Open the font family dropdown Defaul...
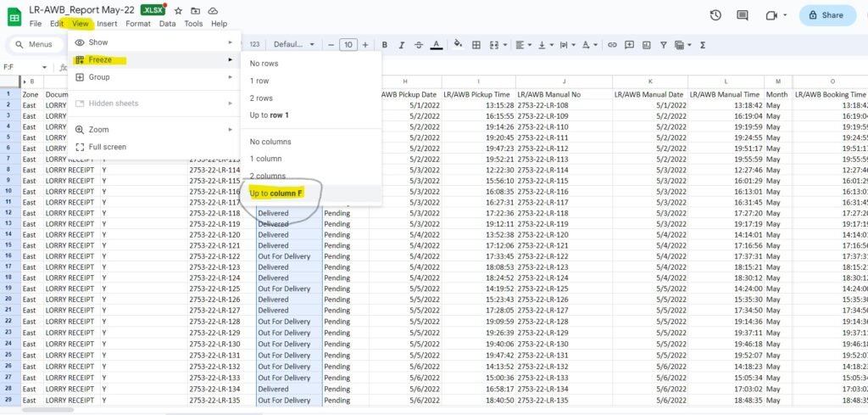Viewport: 868px width, 415px height. 294,45
